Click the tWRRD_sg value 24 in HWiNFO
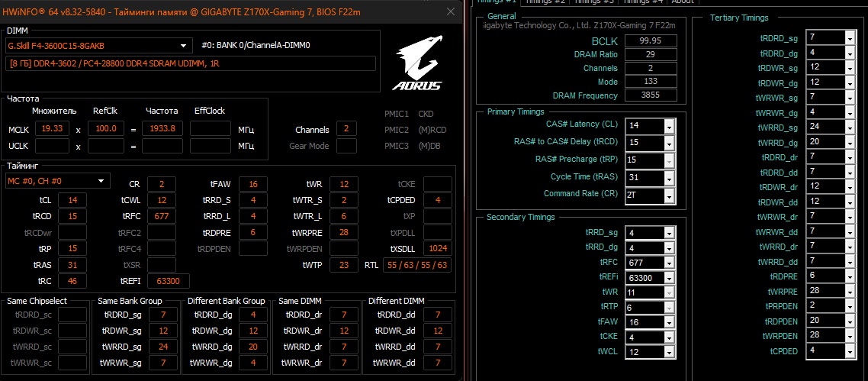 [162, 347]
